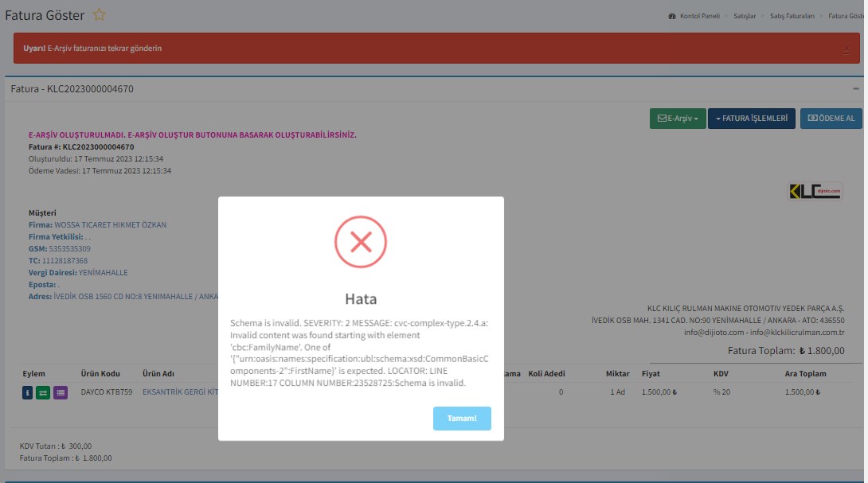Click the red X error icon
Viewport: 868px width, 483px height.
(361, 243)
